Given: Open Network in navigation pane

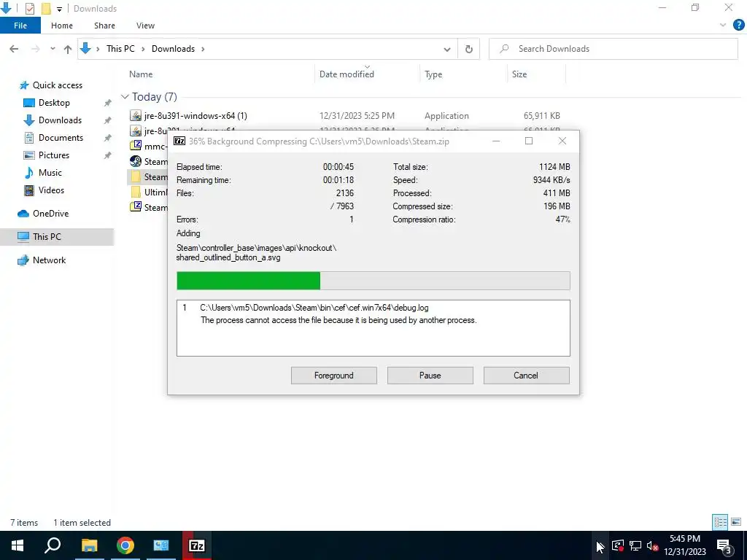Looking at the screenshot, I should tap(49, 260).
